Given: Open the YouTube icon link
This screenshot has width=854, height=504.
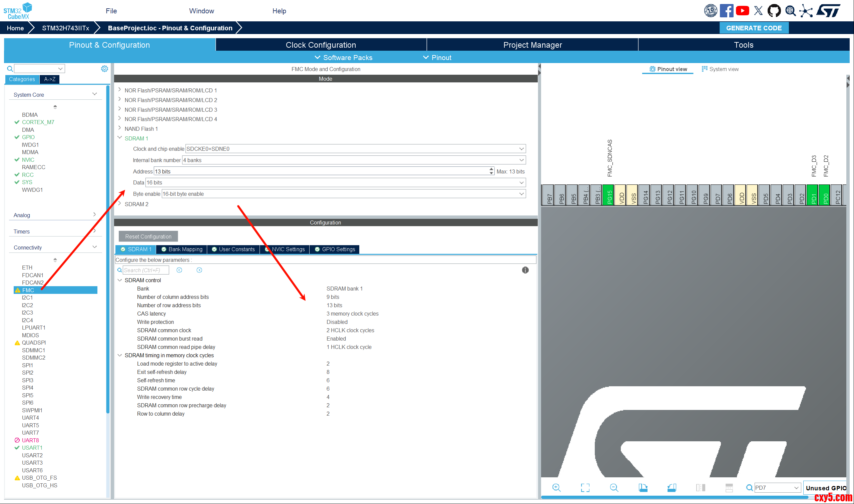Looking at the screenshot, I should (742, 11).
